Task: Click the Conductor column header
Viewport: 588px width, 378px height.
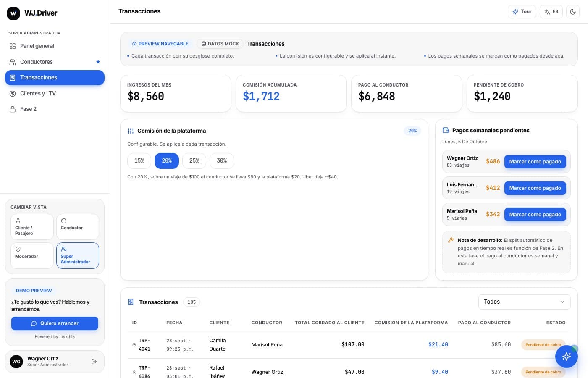Action: [267, 323]
